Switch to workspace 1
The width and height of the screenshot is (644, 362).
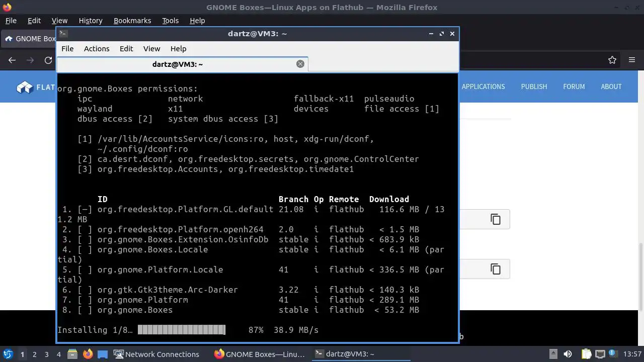[22, 354]
